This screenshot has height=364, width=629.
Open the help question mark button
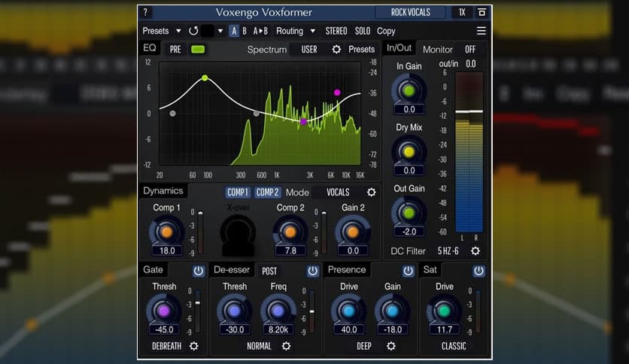click(145, 12)
